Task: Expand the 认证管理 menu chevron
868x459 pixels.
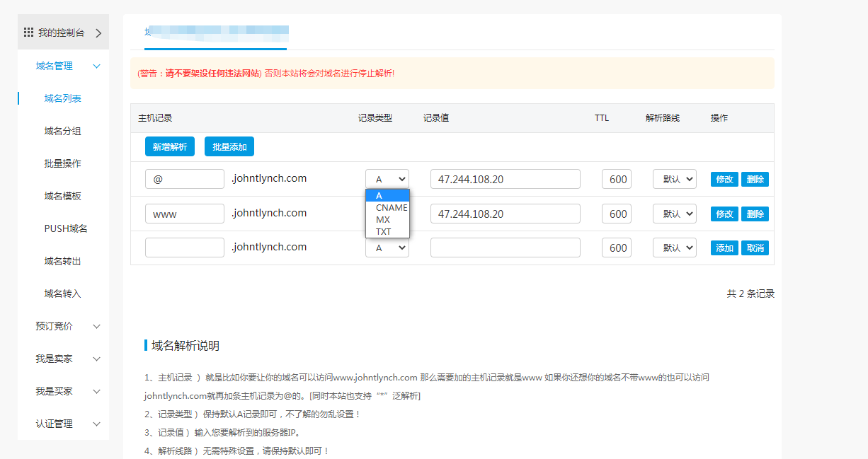Action: (x=97, y=424)
